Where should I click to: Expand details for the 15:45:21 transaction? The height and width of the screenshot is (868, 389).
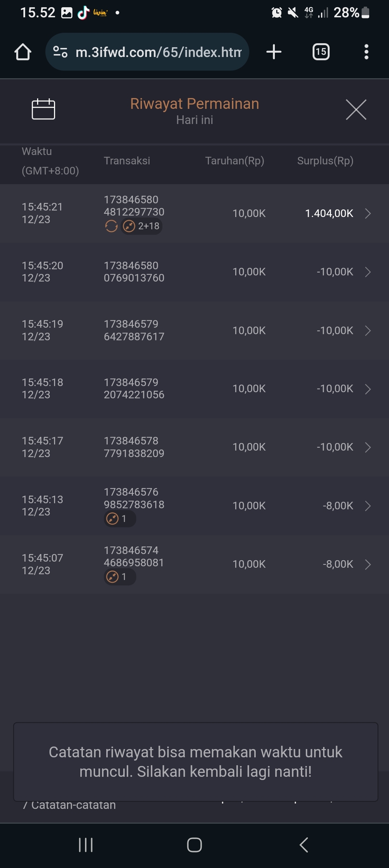click(368, 213)
